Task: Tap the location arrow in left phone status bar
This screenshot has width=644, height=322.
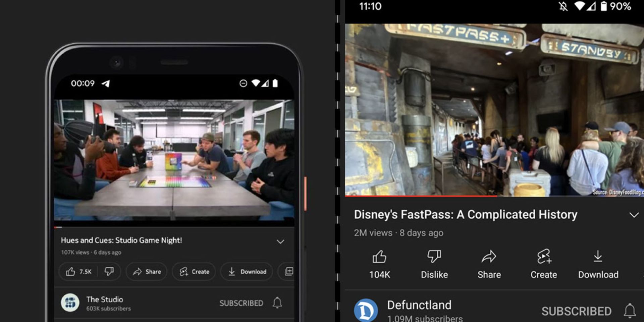Action: tap(106, 84)
